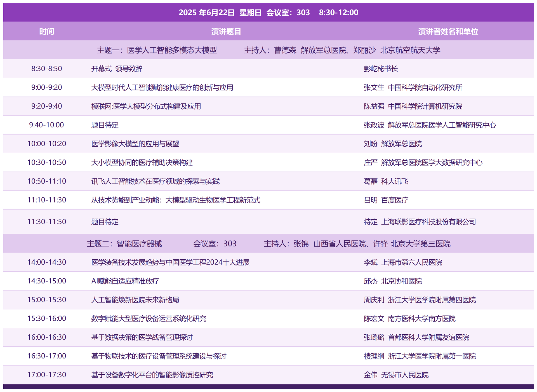Click speaker '吕明 百度医疗'

pos(386,200)
